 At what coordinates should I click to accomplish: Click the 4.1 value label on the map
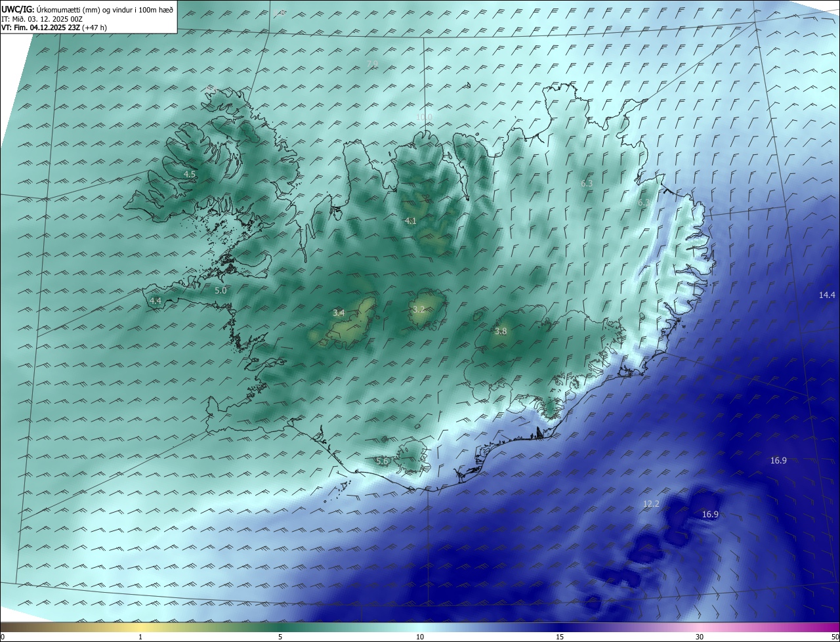pyautogui.click(x=410, y=221)
